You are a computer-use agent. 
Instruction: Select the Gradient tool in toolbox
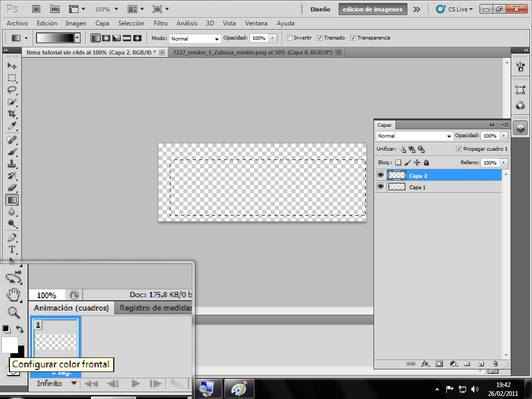(x=12, y=200)
